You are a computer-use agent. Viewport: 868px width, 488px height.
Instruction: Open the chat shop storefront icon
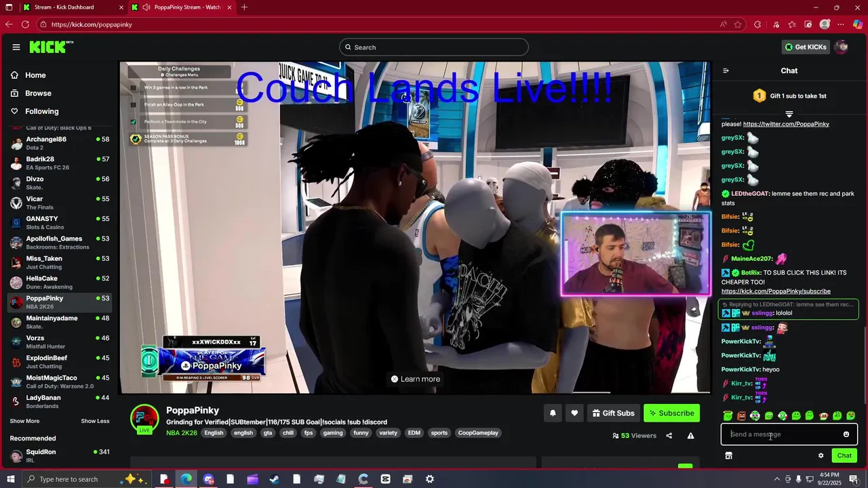(x=728, y=455)
